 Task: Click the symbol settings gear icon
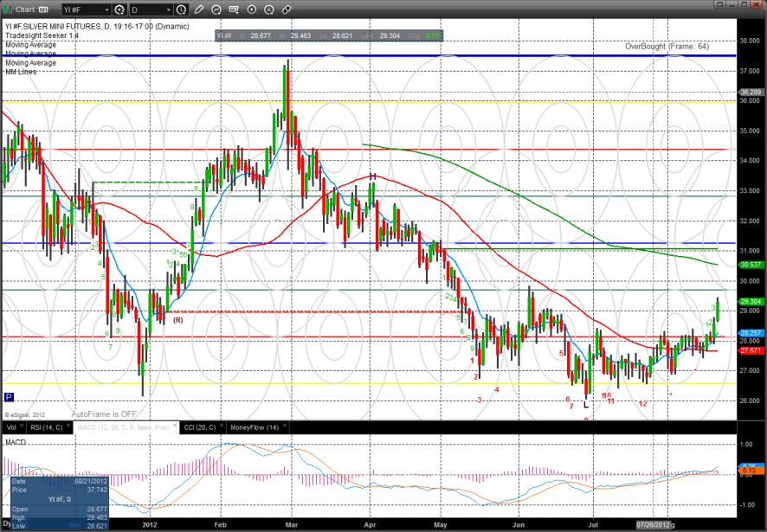coord(118,10)
